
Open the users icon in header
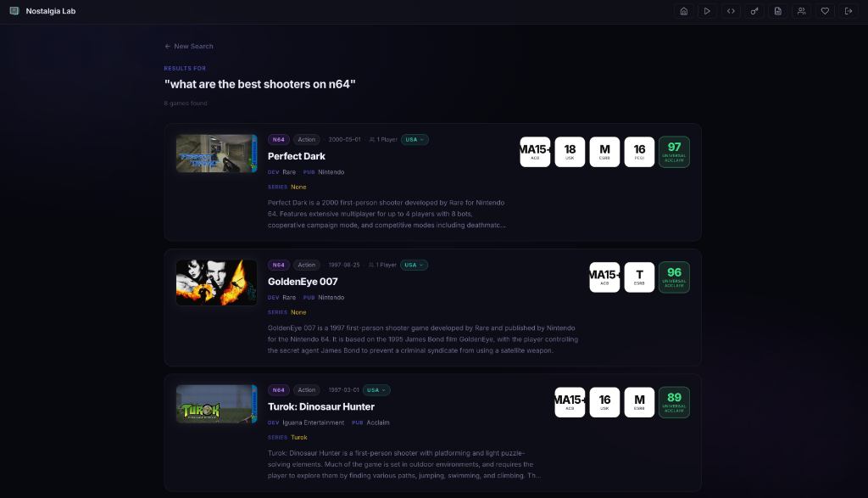click(801, 11)
